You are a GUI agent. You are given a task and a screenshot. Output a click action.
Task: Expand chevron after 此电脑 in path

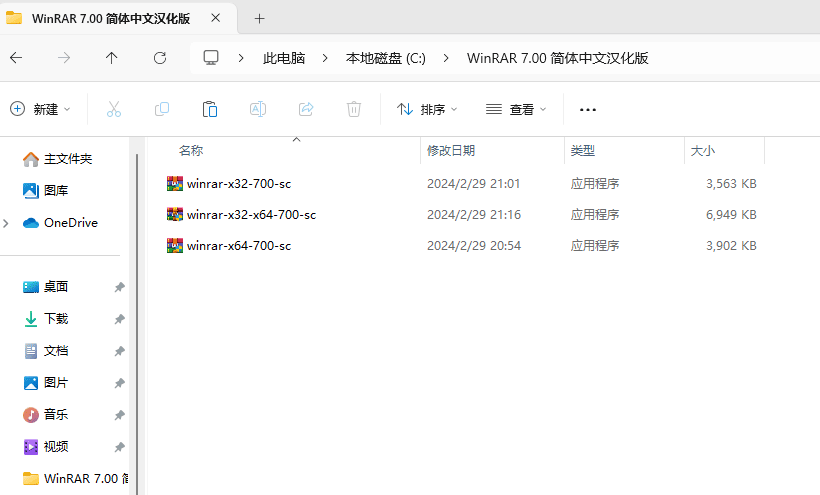click(x=325, y=58)
